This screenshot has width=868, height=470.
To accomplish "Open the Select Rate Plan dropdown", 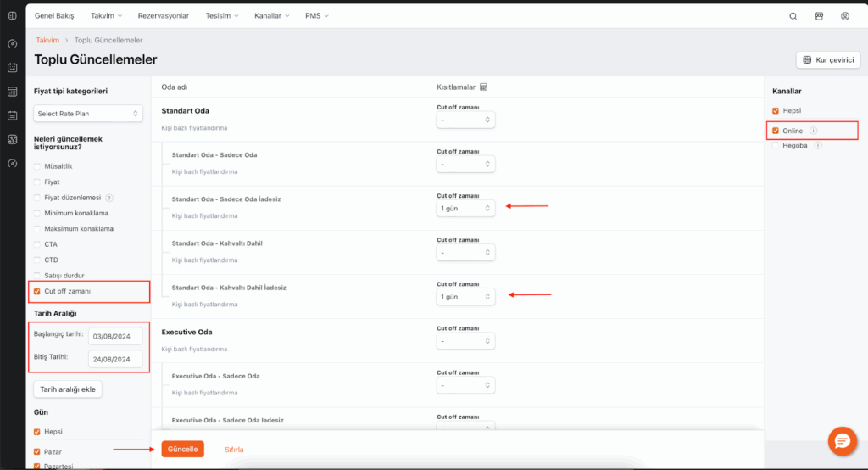I will tap(88, 113).
